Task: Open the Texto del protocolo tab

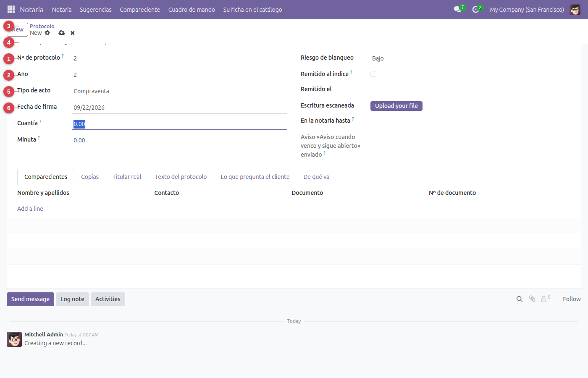Action: tap(181, 177)
